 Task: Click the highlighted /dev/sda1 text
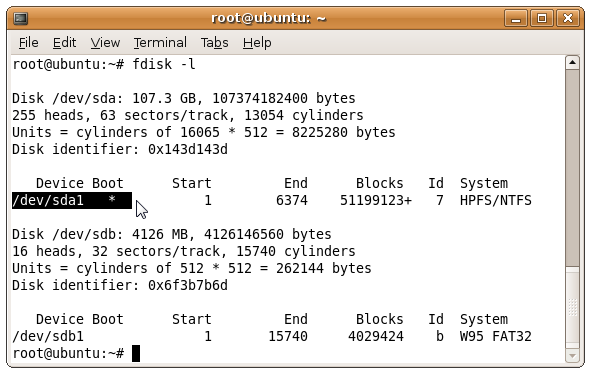(x=48, y=200)
